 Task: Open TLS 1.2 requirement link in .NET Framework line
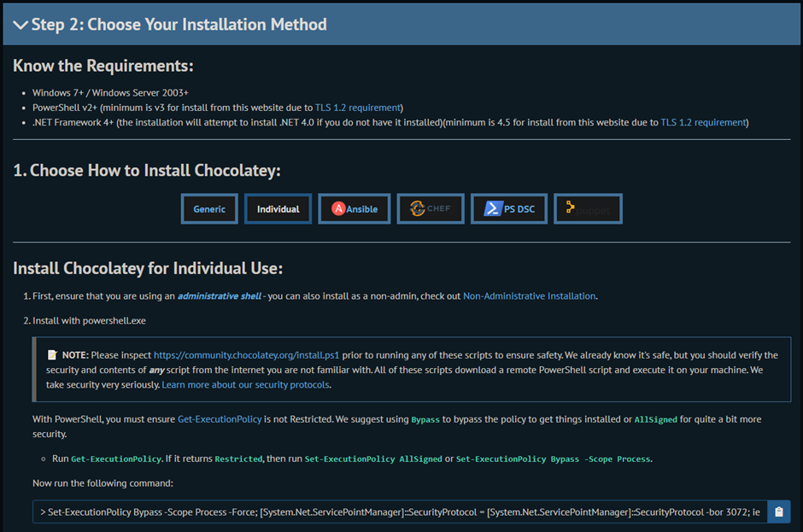(703, 122)
